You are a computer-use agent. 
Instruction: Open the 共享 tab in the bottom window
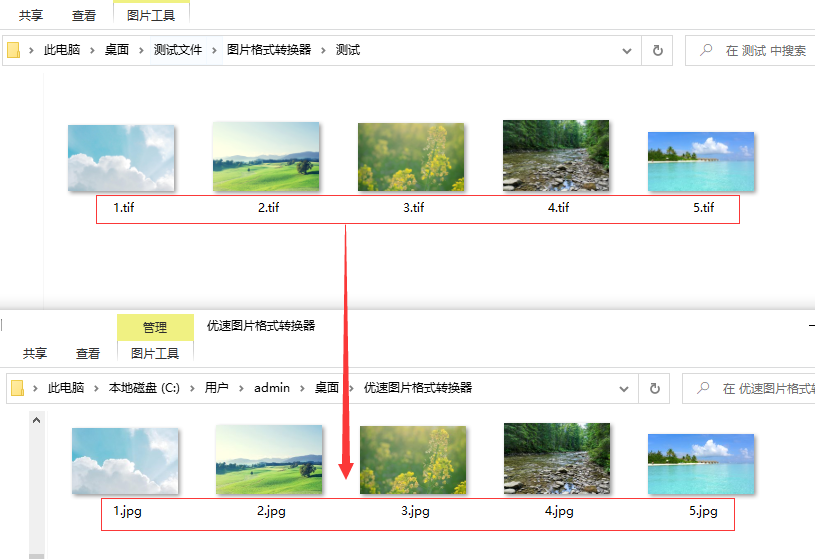click(35, 354)
